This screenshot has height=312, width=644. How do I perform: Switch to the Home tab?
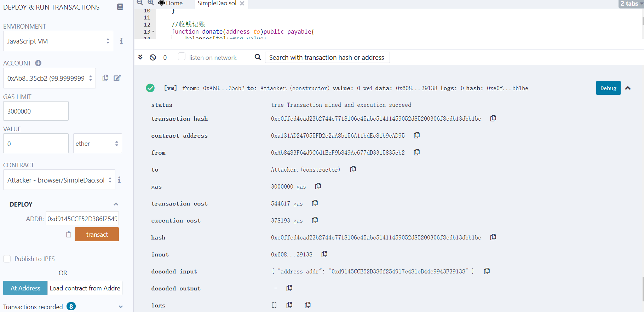(171, 3)
